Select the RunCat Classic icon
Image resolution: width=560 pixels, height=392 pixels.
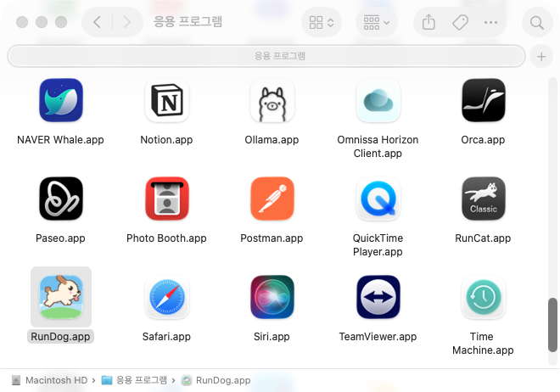[x=484, y=199]
